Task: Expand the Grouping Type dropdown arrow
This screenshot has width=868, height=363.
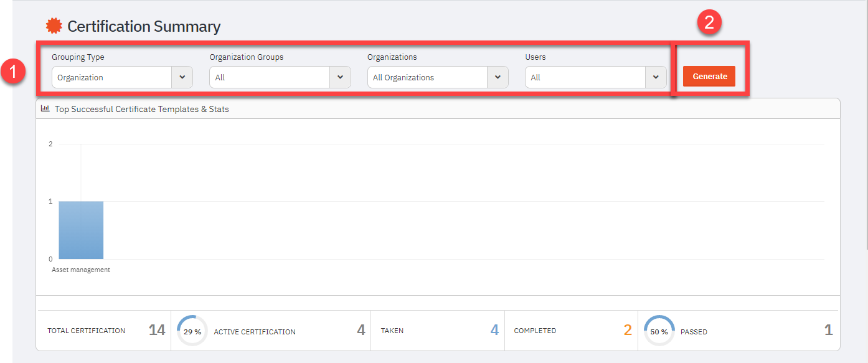Action: [x=182, y=77]
